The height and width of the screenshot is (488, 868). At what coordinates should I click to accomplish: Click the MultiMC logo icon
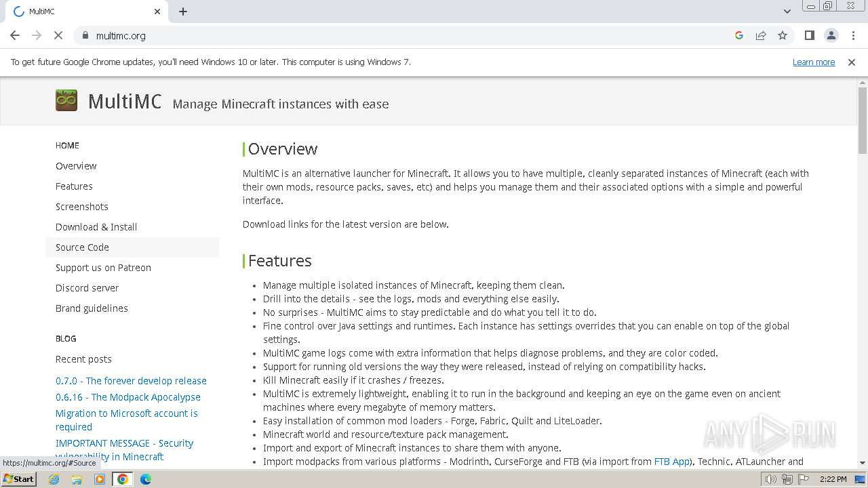(x=66, y=101)
